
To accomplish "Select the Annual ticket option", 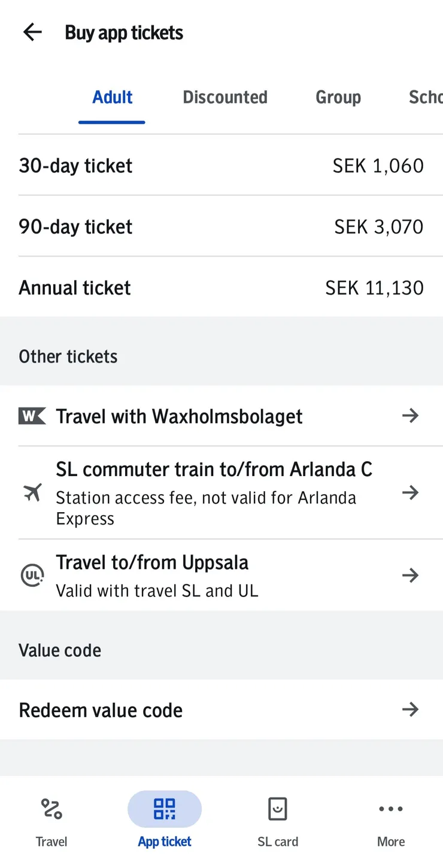I will (x=221, y=288).
